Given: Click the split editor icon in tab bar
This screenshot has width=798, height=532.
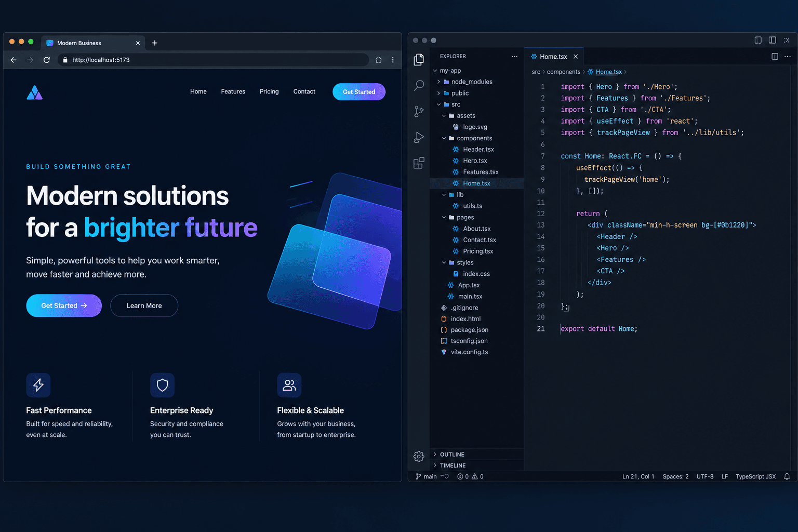Looking at the screenshot, I should click(x=775, y=56).
